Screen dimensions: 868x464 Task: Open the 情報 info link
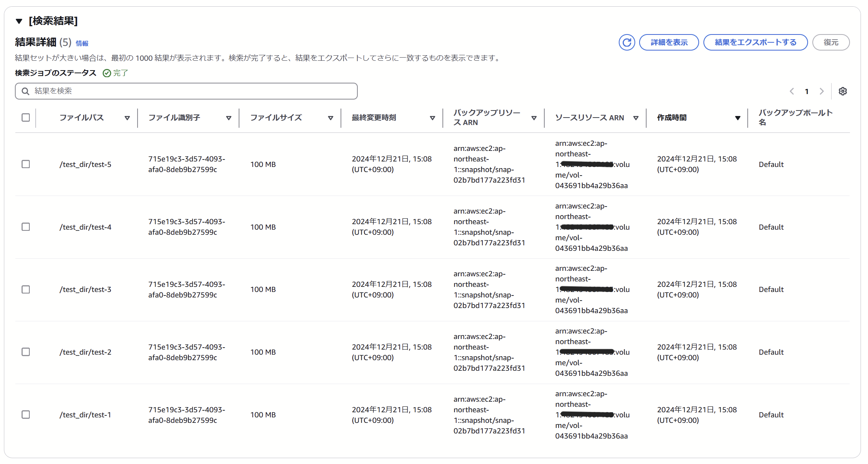point(82,43)
